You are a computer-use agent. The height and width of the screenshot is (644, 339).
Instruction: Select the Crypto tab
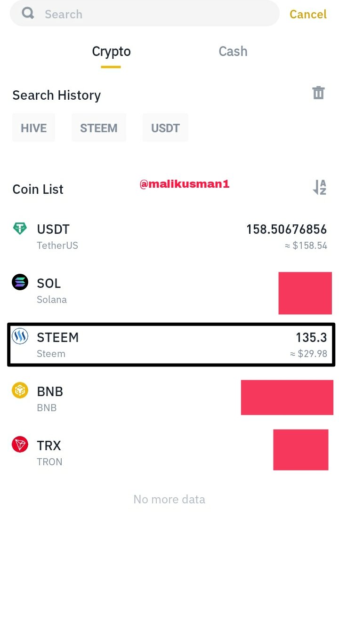click(x=111, y=51)
